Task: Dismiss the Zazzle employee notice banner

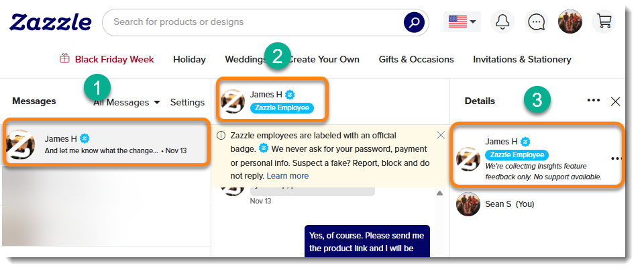Action: click(x=440, y=135)
